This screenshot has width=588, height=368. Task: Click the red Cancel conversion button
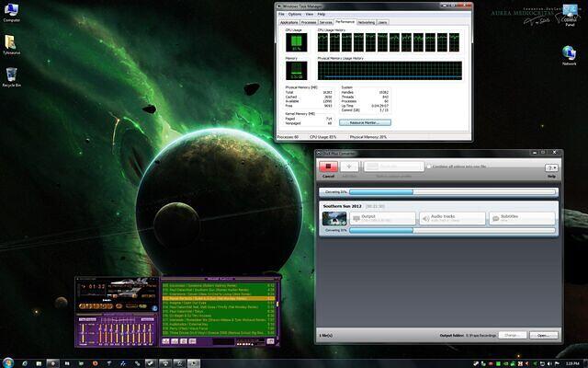point(328,167)
